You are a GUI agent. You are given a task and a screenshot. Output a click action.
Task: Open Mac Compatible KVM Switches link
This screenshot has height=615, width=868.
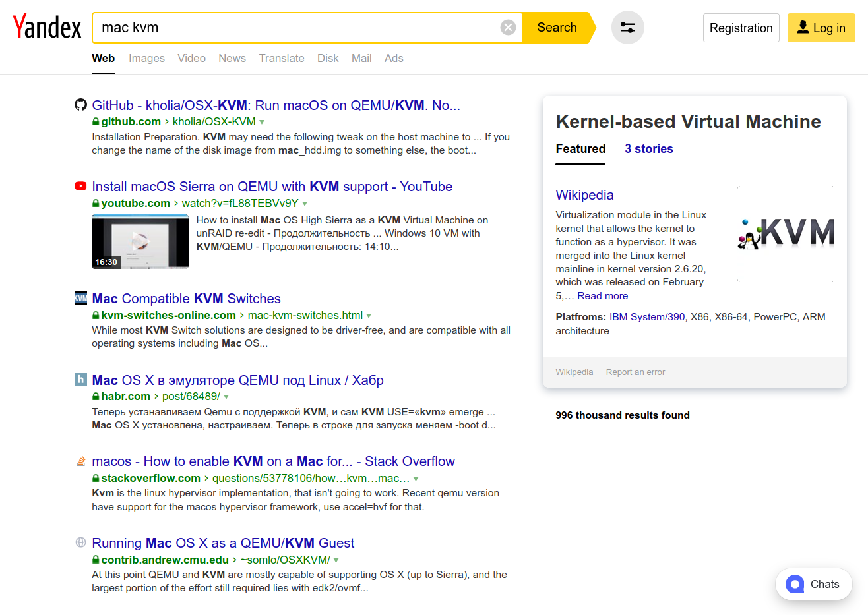(186, 299)
